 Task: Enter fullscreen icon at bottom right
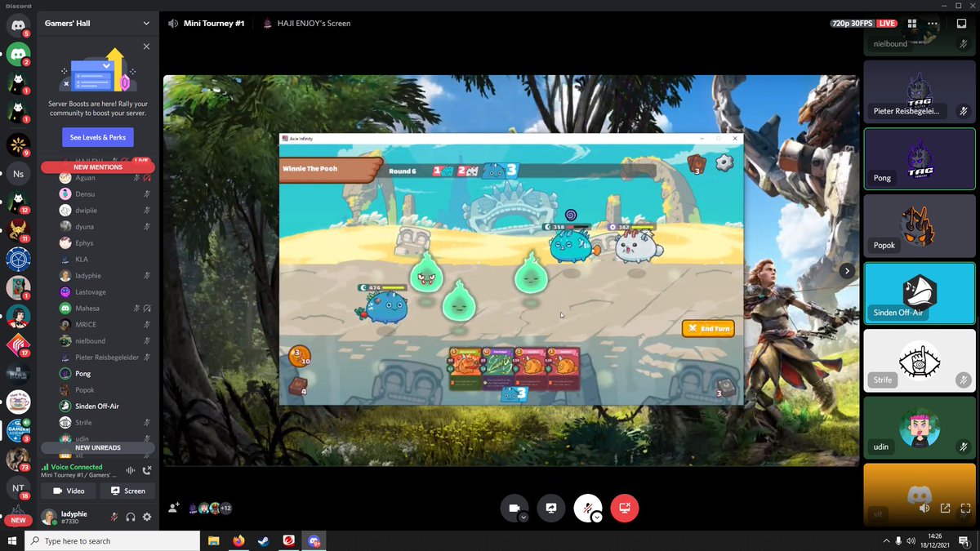coord(964,508)
